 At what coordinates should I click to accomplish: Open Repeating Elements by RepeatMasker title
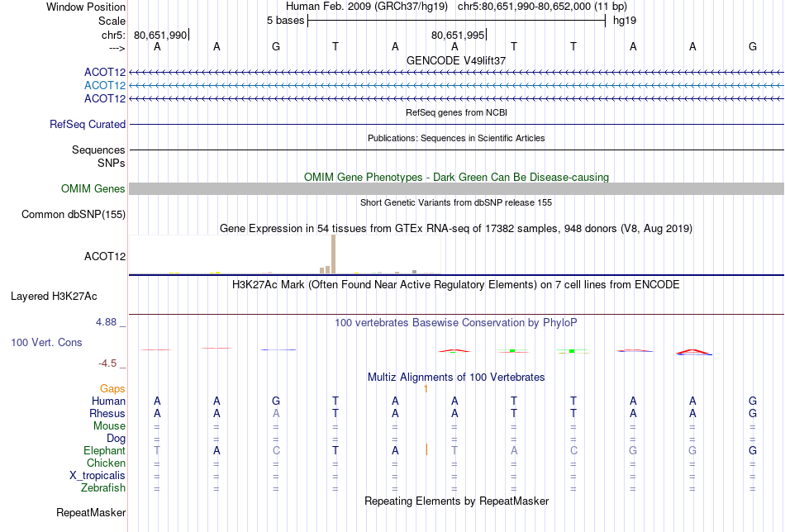coord(456,501)
